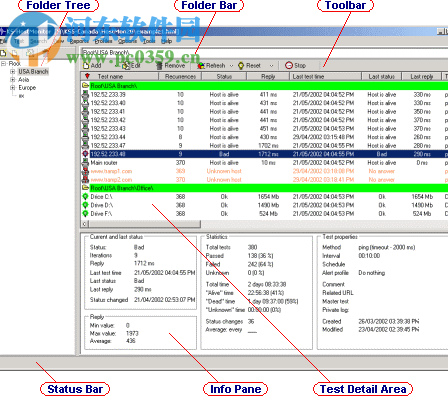Click the Add test toolbar button
The image size is (448, 399).
pos(92,66)
